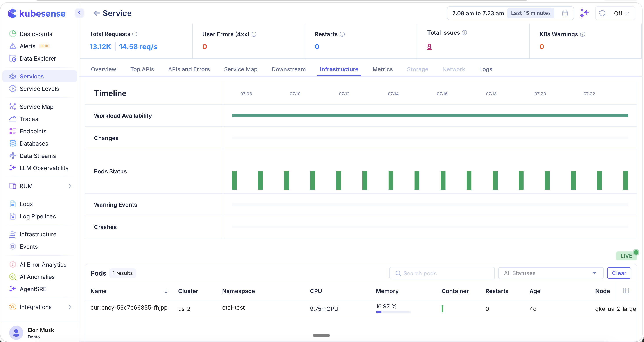
Task: Collapse the left sidebar panel
Action: [x=79, y=13]
